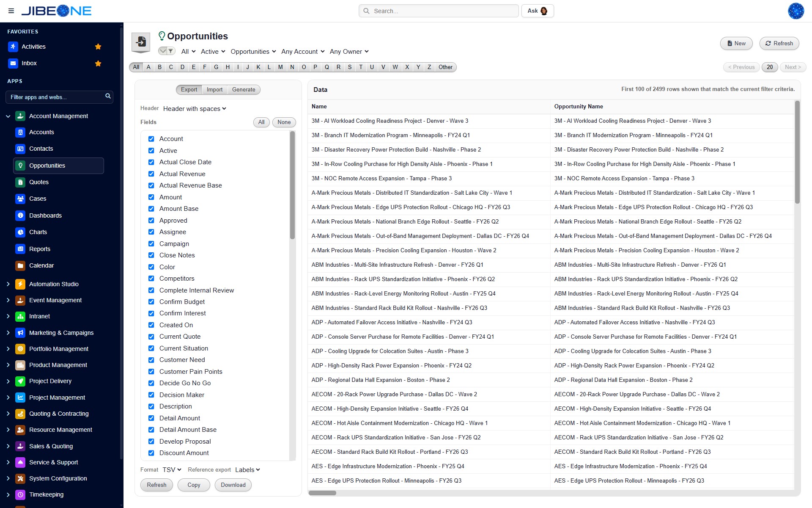Open the Labels reference export dropdown
812x508 pixels.
(x=247, y=470)
